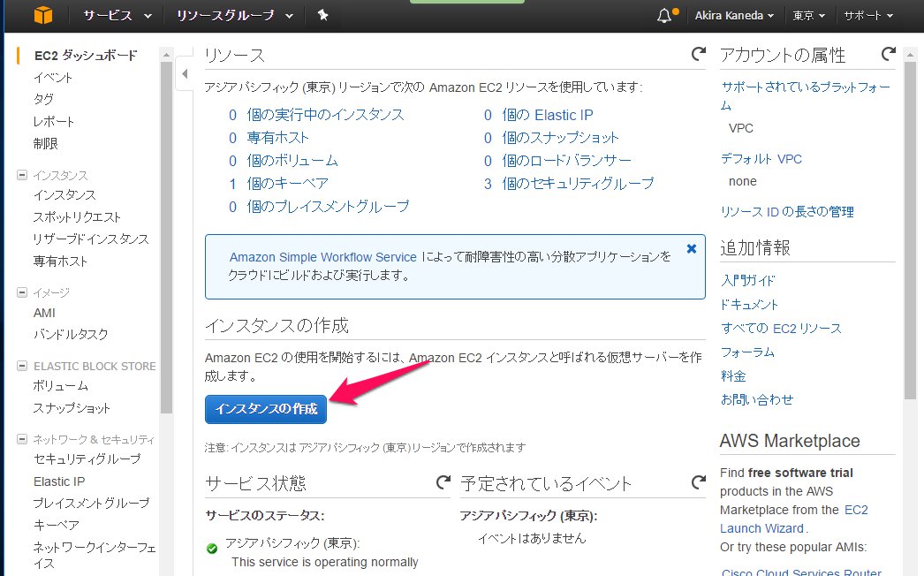The width and height of the screenshot is (924, 576).
Task: Click the left sidebar vertical scrollbar
Action: [x=166, y=230]
